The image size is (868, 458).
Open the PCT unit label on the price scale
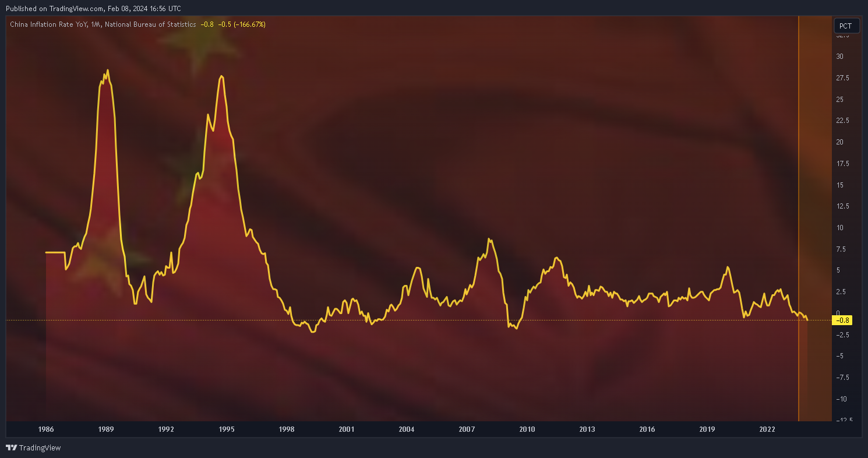pos(846,26)
